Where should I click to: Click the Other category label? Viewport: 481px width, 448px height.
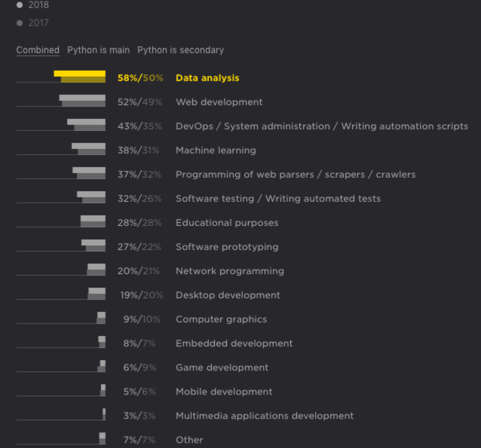(x=189, y=440)
